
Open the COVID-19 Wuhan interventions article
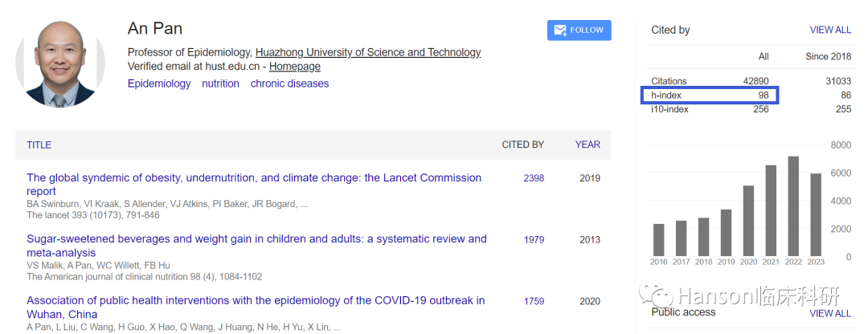click(256, 301)
